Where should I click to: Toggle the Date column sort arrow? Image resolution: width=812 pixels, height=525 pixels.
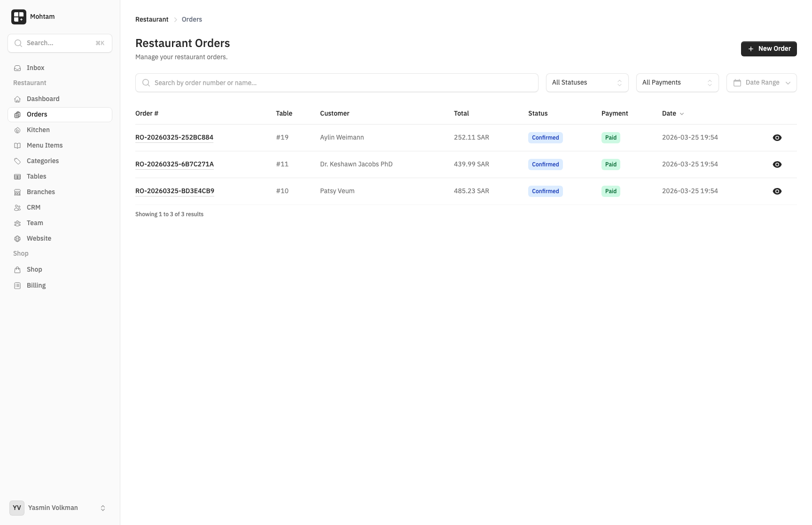(682, 113)
